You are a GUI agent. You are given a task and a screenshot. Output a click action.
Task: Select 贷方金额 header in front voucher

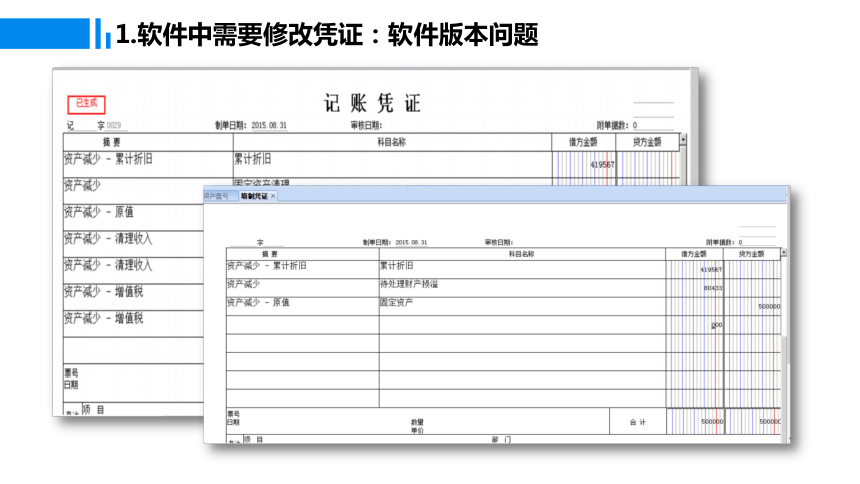(751, 254)
